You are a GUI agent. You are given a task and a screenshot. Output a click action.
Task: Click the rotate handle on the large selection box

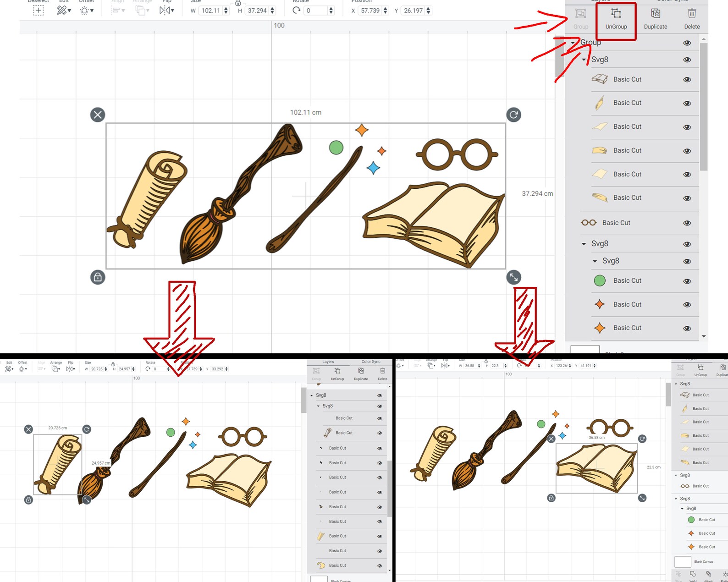pos(513,115)
